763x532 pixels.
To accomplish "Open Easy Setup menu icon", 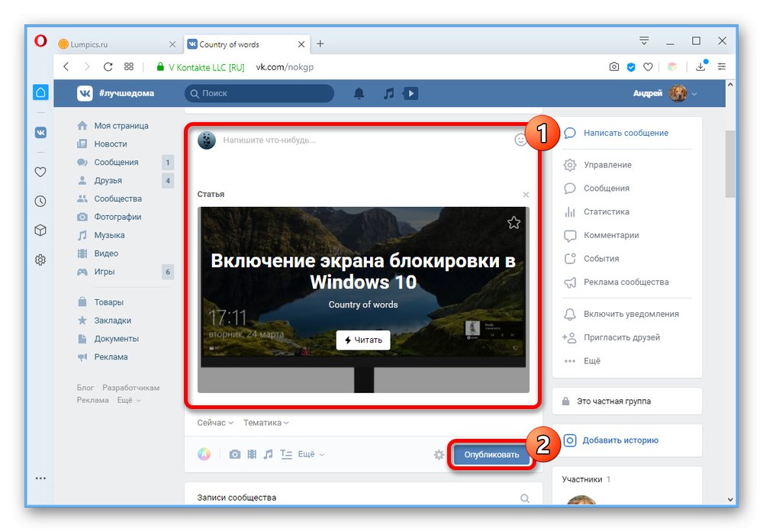I will 721,66.
